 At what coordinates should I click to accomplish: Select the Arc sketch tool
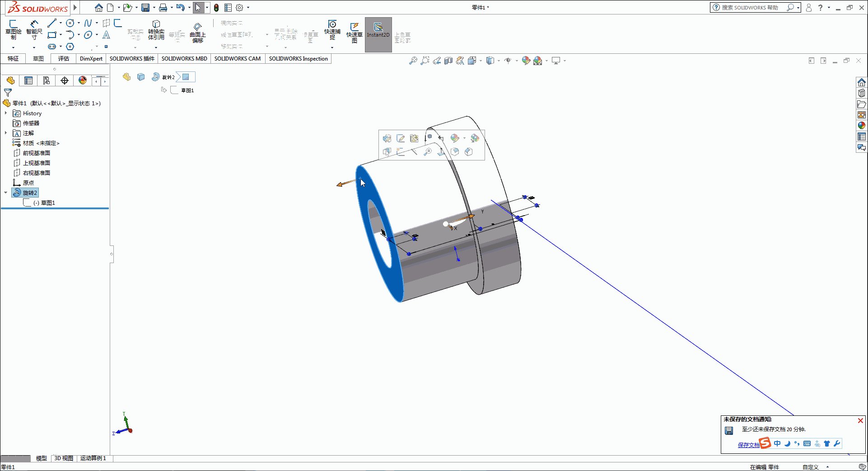click(x=70, y=35)
